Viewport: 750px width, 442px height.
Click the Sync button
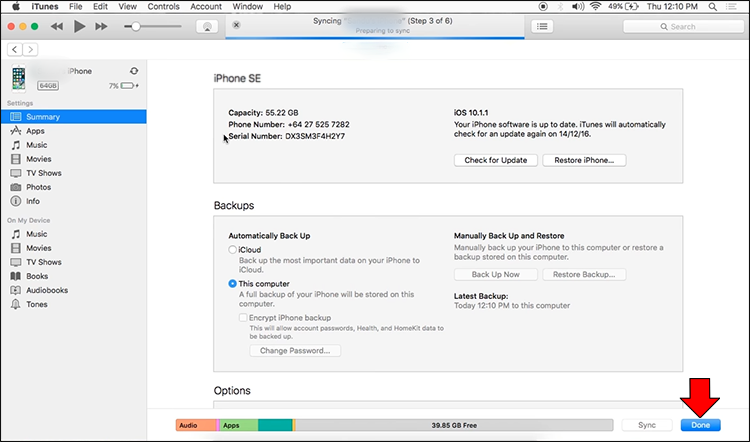point(647,425)
